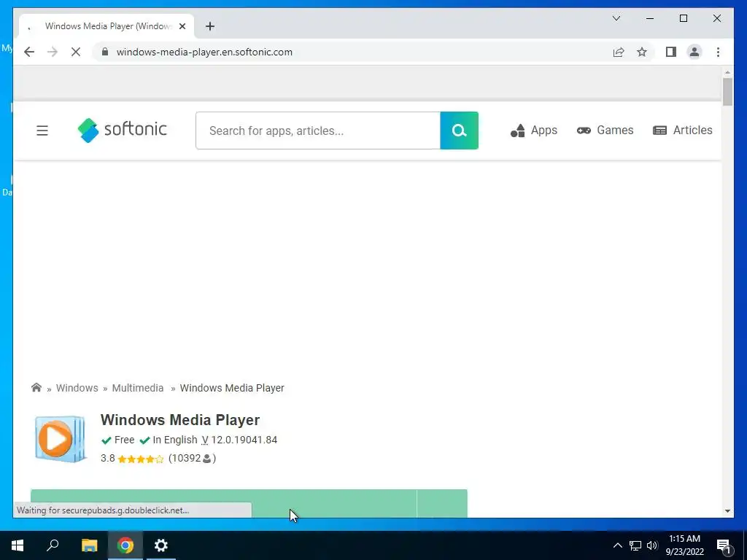The image size is (747, 560).
Task: Open the tab search chevron
Action: (616, 18)
